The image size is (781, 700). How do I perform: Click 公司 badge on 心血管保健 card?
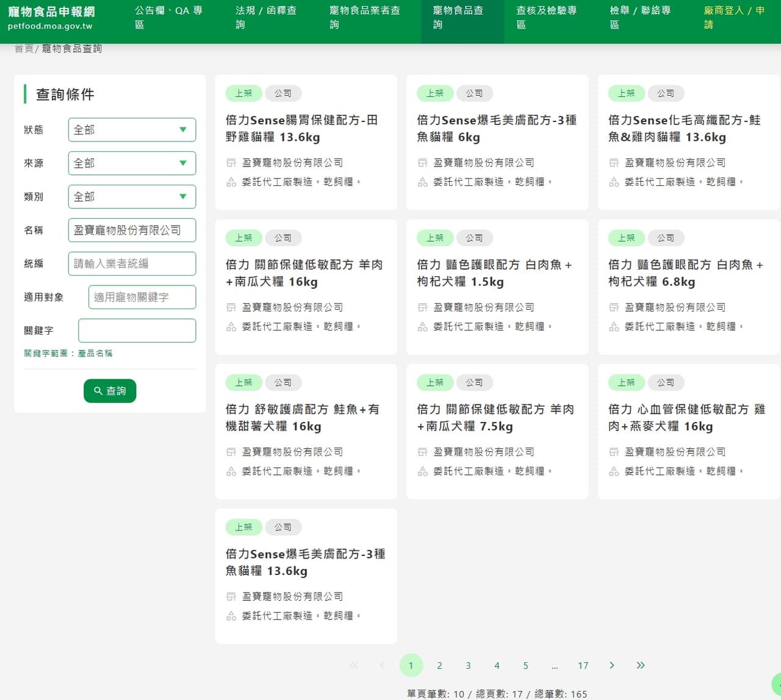click(x=666, y=382)
